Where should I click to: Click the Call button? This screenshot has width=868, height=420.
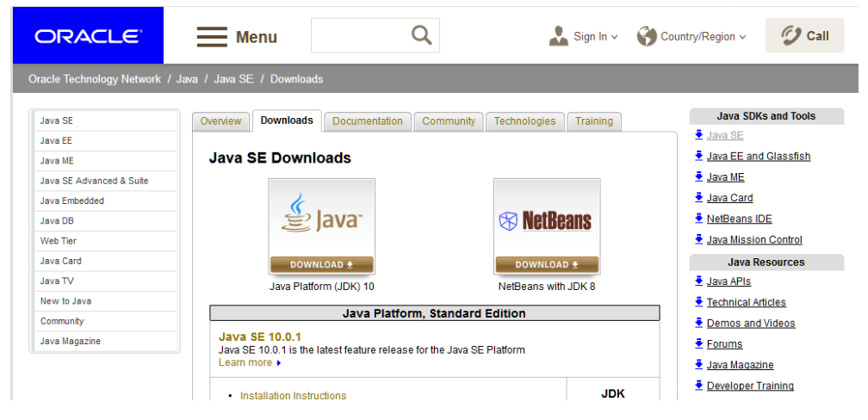click(804, 35)
